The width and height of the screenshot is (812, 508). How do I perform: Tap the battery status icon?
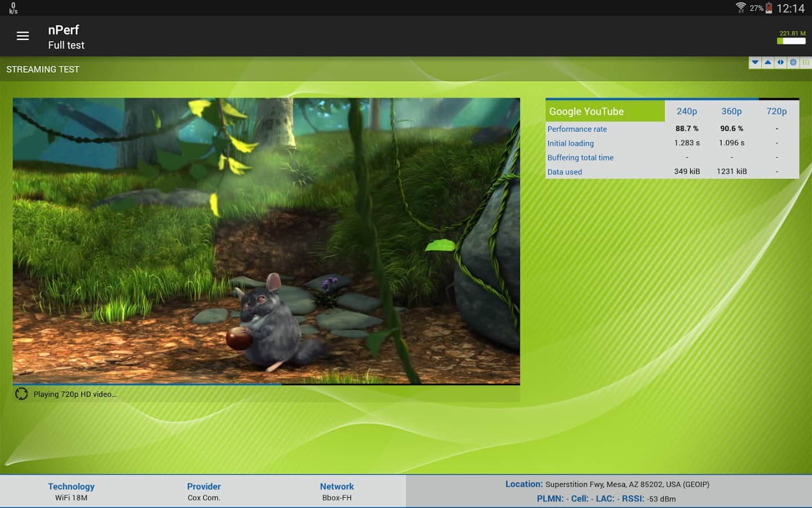coord(769,8)
